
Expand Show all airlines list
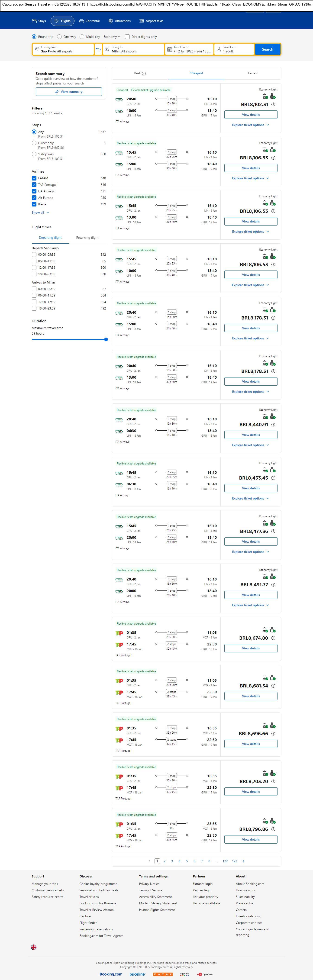tap(40, 213)
